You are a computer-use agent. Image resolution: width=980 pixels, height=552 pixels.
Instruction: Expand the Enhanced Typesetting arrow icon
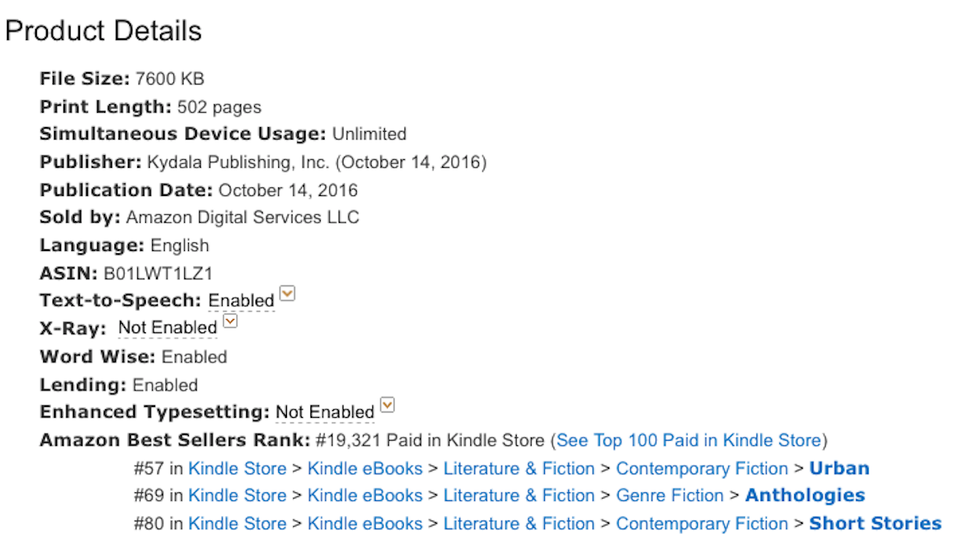pyautogui.click(x=387, y=405)
